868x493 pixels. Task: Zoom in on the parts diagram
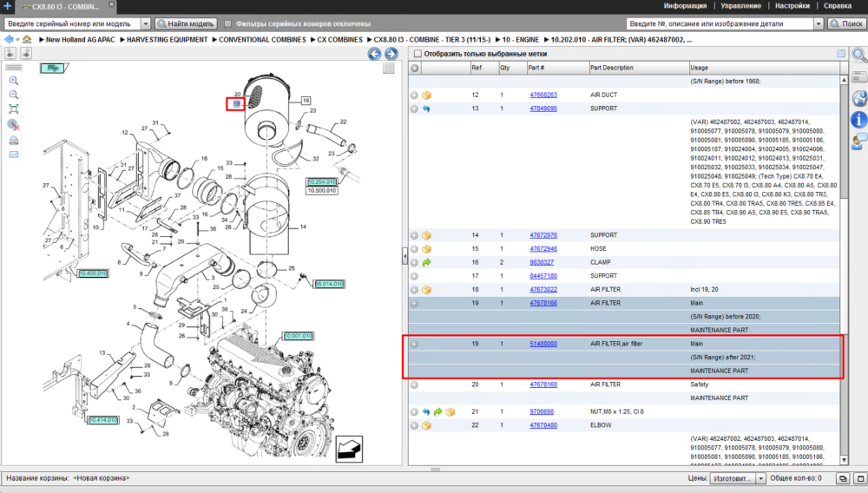pyautogui.click(x=14, y=81)
